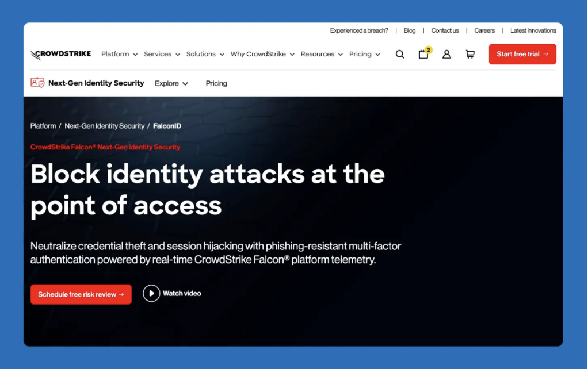The image size is (588, 369).
Task: Expand the Platform menu
Action: (119, 54)
